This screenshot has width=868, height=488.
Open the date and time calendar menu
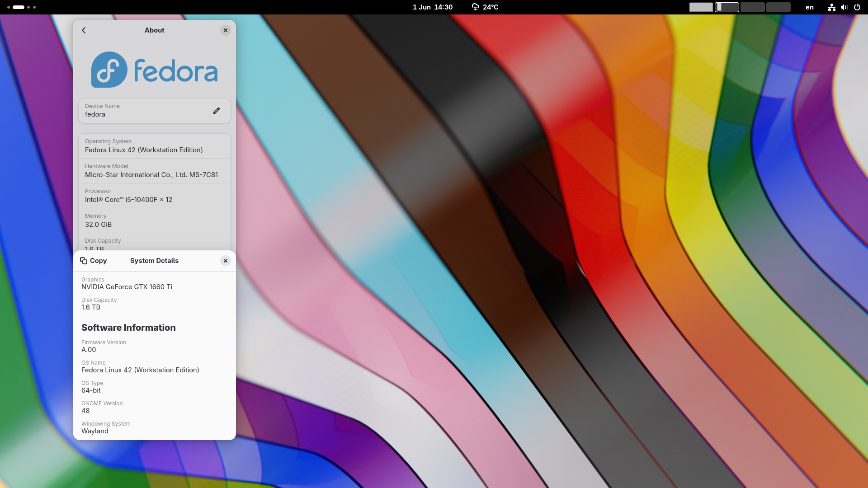click(432, 7)
